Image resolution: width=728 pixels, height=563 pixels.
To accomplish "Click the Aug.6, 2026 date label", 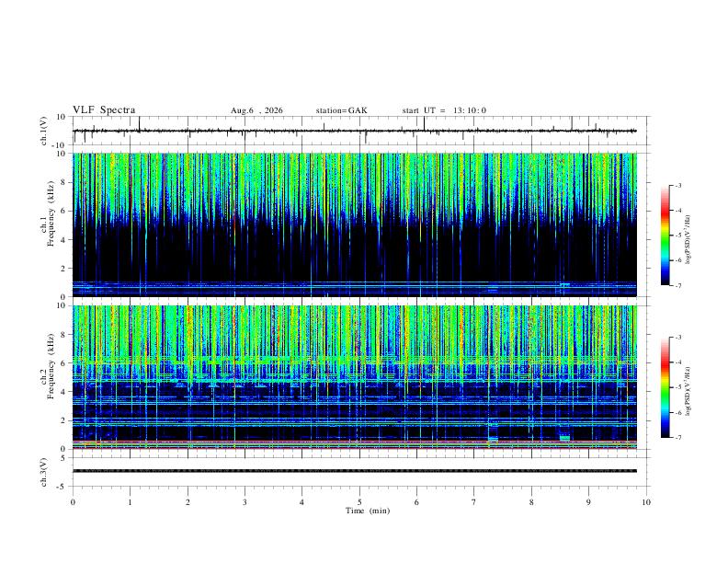I will pos(256,110).
